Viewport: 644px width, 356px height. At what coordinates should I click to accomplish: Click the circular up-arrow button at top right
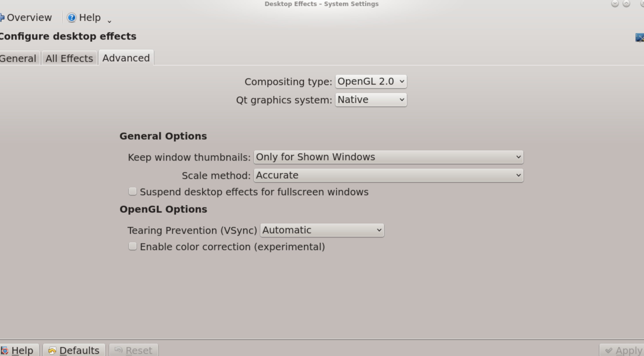[x=626, y=4]
